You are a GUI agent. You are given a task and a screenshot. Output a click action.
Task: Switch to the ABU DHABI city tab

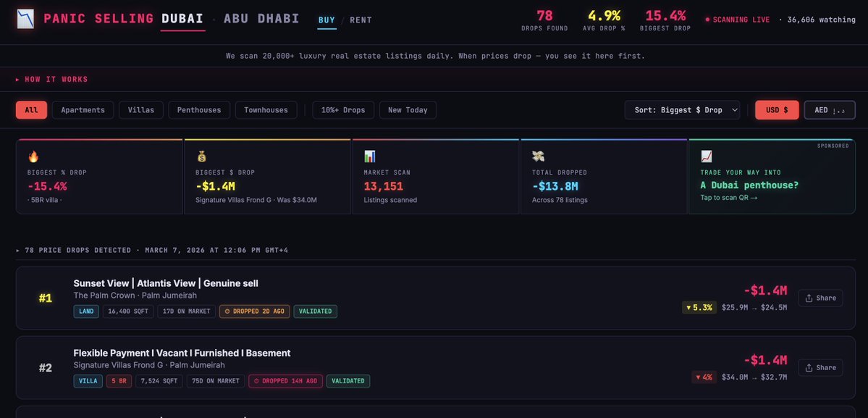[261, 19]
